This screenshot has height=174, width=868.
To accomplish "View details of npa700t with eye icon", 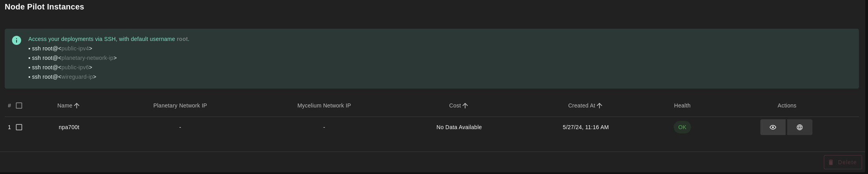I will pyautogui.click(x=773, y=127).
